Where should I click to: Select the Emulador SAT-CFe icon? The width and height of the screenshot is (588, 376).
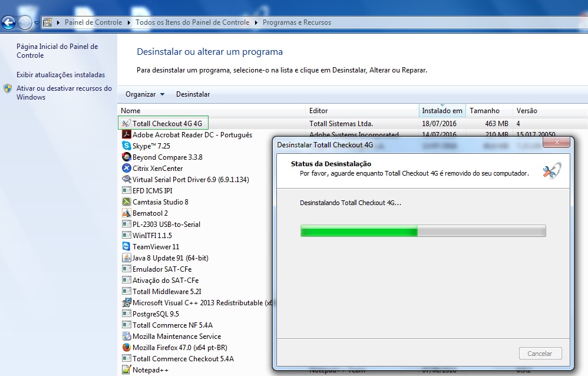point(126,269)
